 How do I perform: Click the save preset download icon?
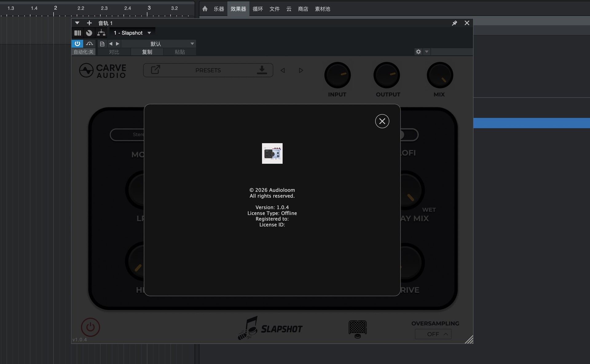262,70
